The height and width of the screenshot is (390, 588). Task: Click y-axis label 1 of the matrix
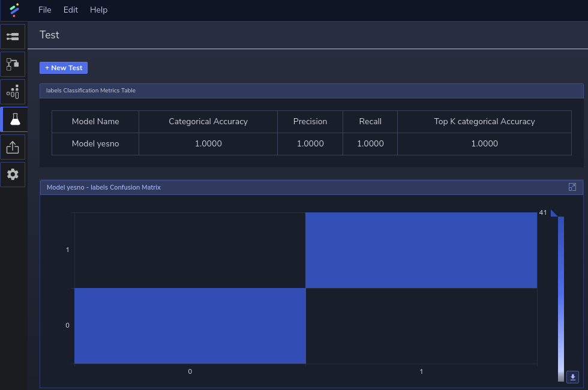coord(67,250)
